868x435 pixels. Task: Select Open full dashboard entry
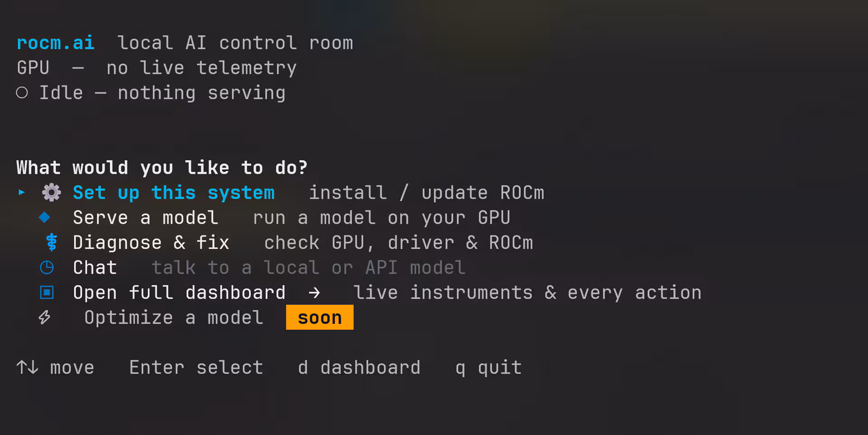pyautogui.click(x=179, y=293)
